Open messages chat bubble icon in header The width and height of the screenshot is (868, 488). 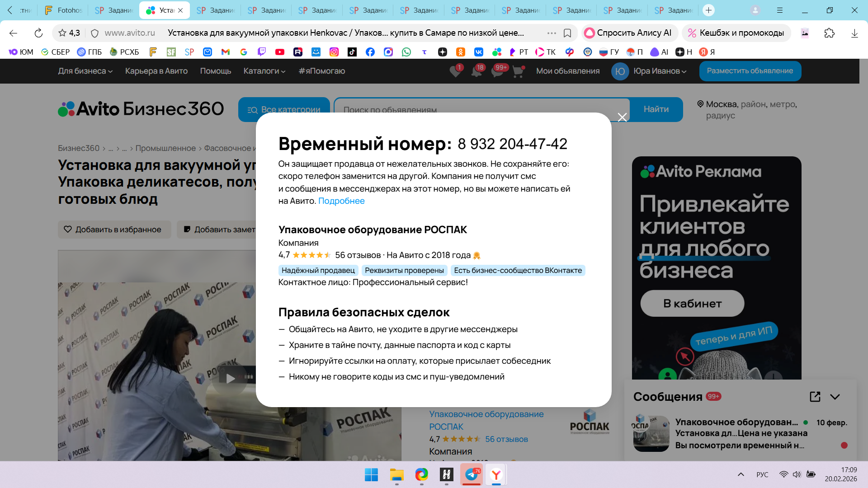click(x=497, y=71)
